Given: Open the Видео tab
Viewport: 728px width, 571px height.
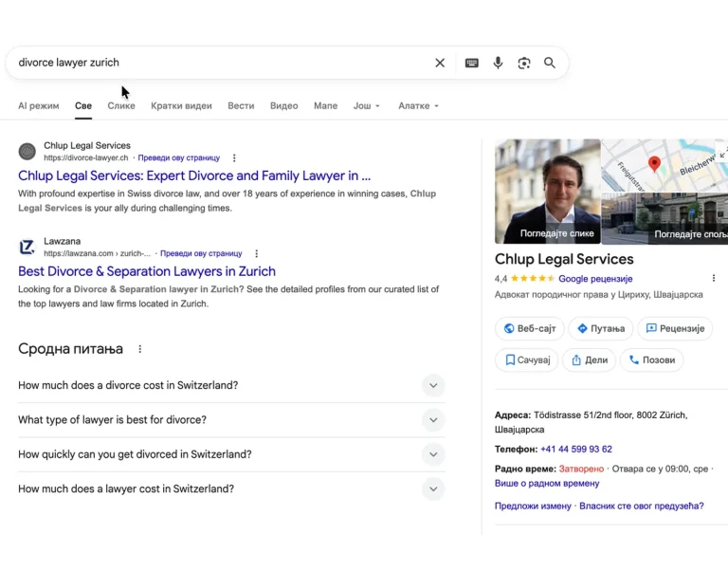Looking at the screenshot, I should 284,106.
